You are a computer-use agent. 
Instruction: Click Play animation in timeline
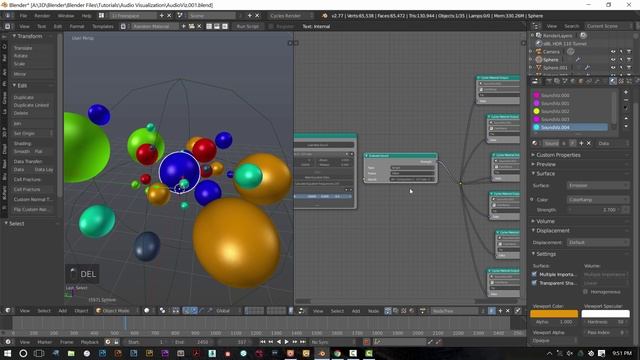(287, 342)
